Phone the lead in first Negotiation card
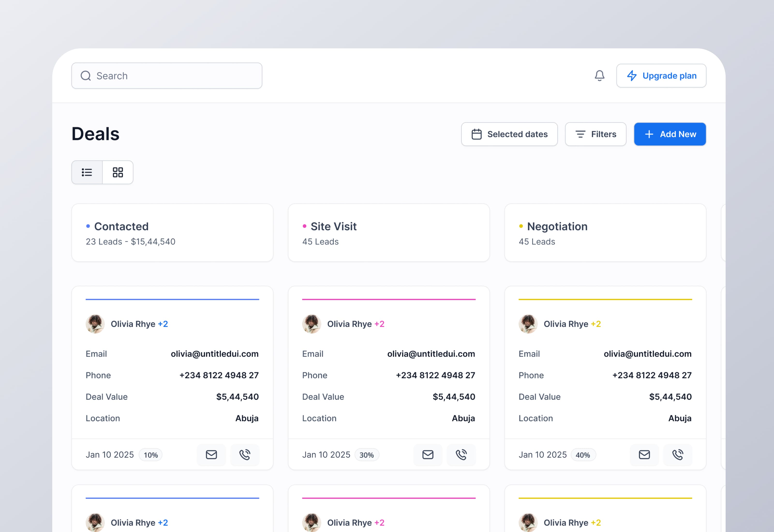This screenshot has width=774, height=532. point(677,455)
